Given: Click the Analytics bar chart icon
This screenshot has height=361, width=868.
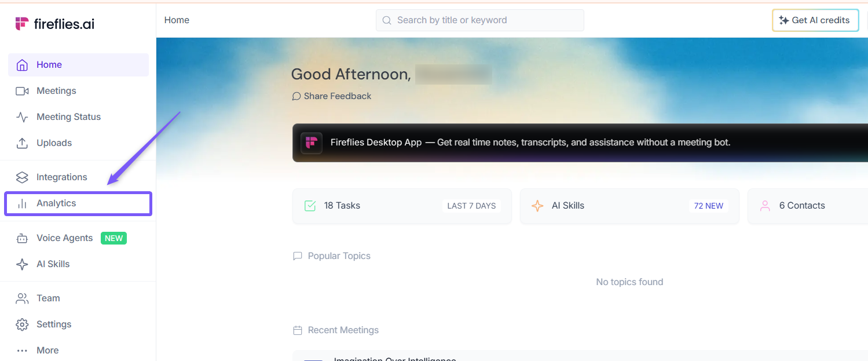Looking at the screenshot, I should point(22,203).
